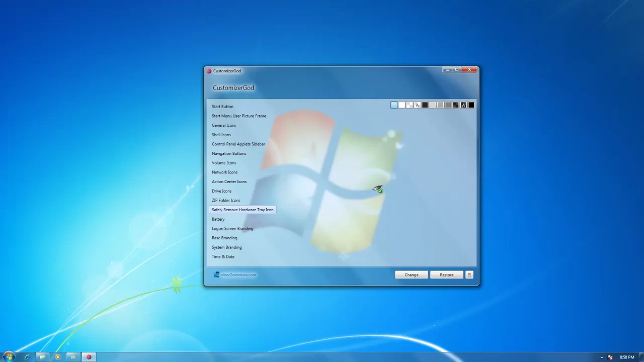The width and height of the screenshot is (644, 362).
Task: Select the Battery category
Action: (x=218, y=219)
